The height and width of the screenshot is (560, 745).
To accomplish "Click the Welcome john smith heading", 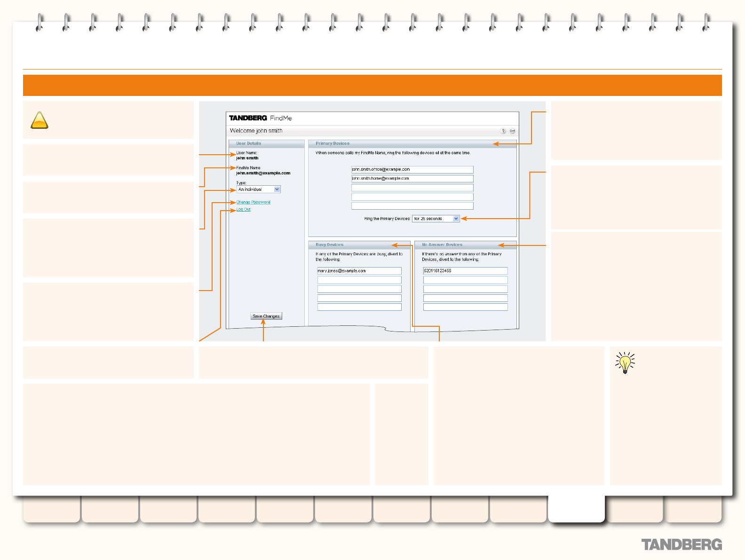I will pos(256,131).
